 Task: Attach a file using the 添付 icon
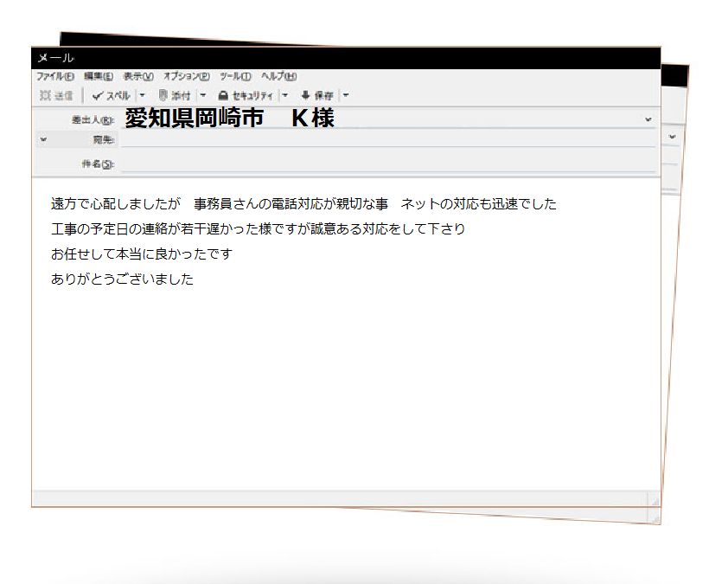176,95
